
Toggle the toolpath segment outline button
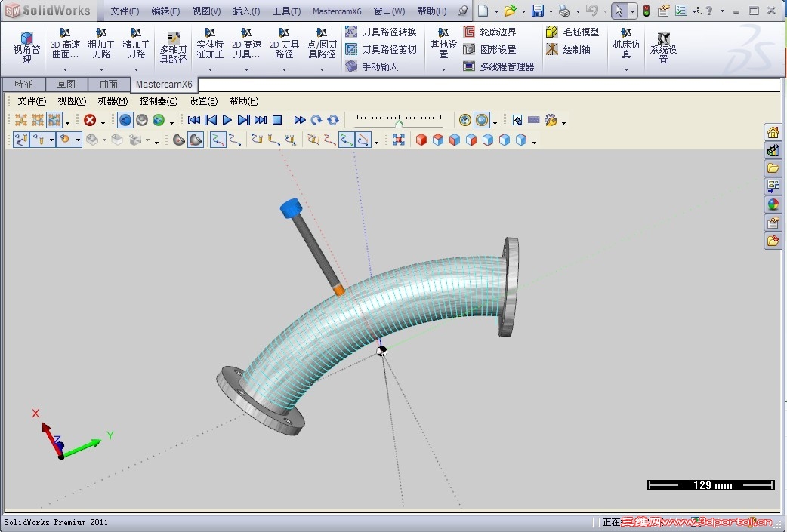coord(363,140)
